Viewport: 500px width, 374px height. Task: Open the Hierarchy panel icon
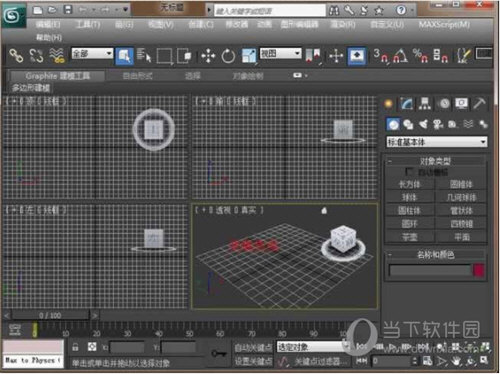[425, 104]
